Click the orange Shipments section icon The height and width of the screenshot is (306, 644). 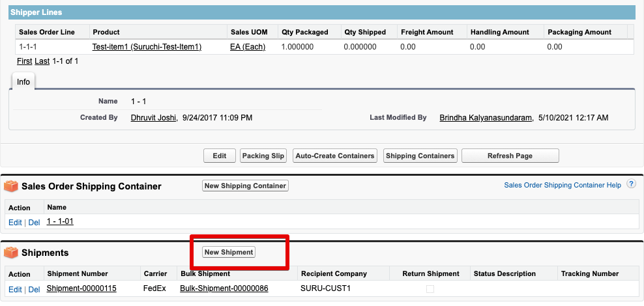point(11,253)
